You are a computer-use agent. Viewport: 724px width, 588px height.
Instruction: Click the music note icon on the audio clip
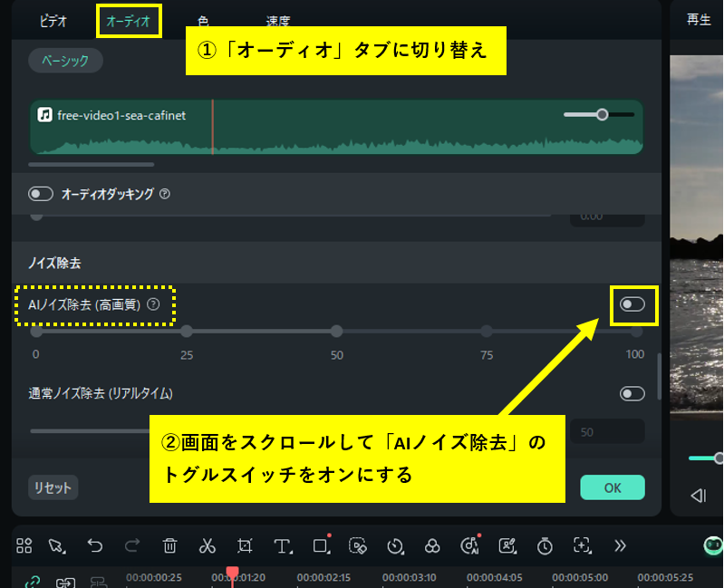tap(44, 114)
